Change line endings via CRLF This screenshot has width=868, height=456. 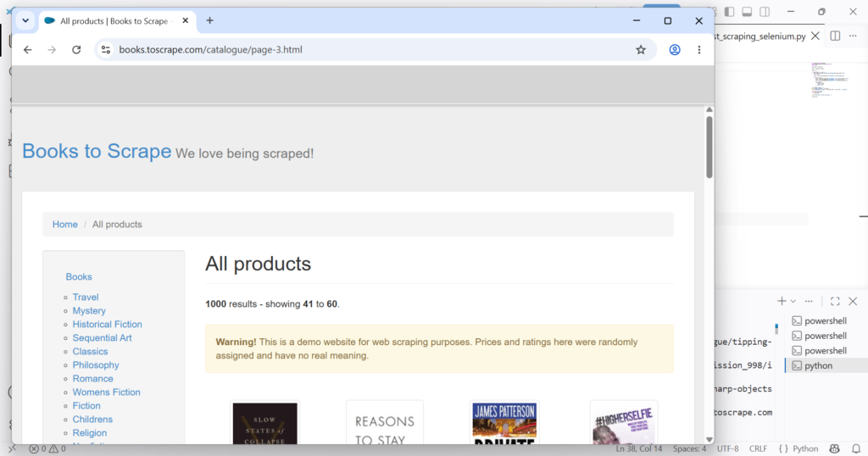click(x=759, y=449)
